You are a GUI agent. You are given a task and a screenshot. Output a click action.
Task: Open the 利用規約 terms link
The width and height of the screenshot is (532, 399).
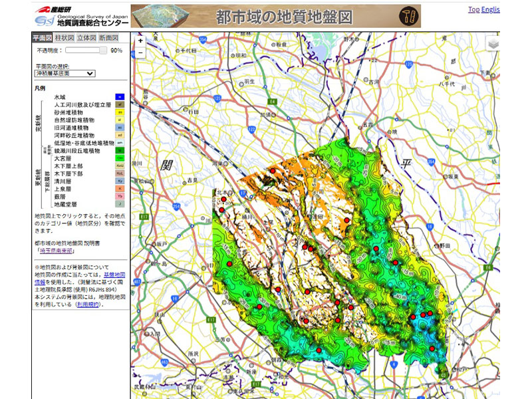coord(88,304)
